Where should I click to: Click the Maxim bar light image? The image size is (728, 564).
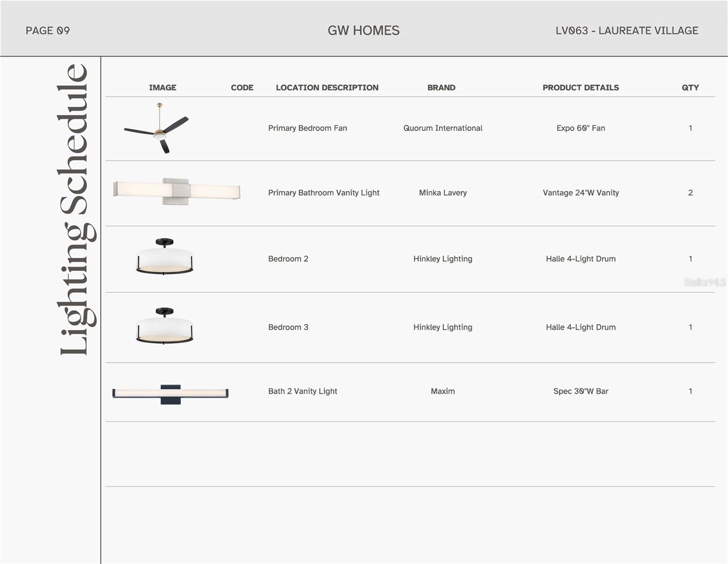pyautogui.click(x=170, y=393)
